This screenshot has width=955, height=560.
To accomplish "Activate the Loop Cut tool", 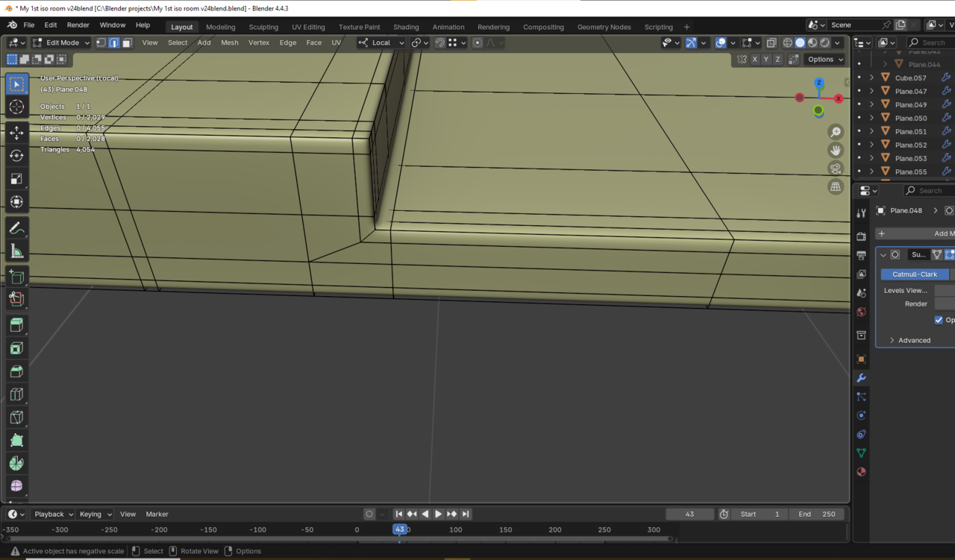I will coord(16,394).
